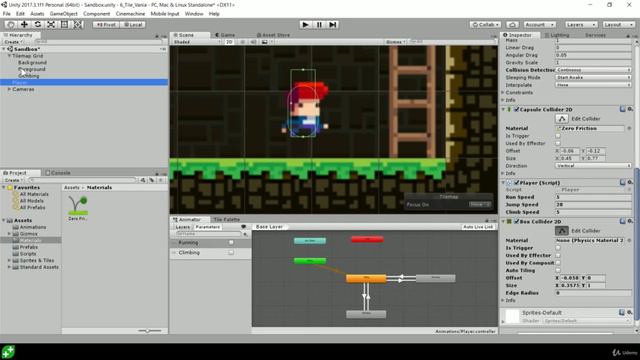This screenshot has height=360, width=640.
Task: Open the Window menu
Action: 194,13
